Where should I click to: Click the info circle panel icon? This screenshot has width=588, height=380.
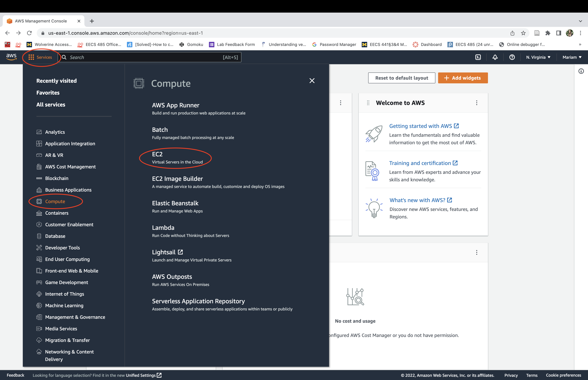[581, 71]
